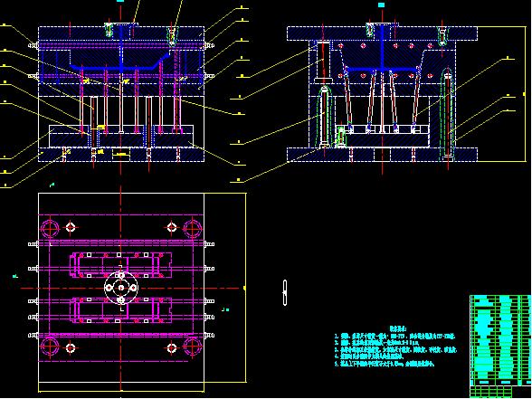This screenshot has height=399, width=532.
Task: Pick the top-left guide pillar circle in plan view
Action: pyautogui.click(x=50, y=229)
